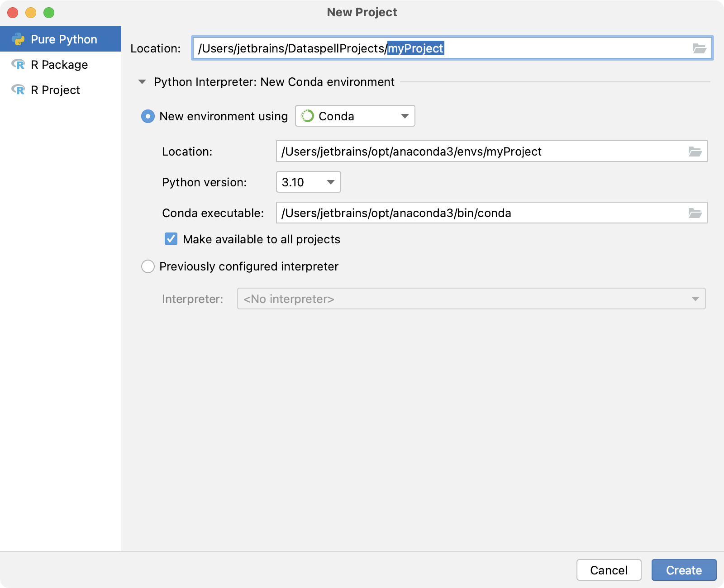Cancel the New Project dialog

click(x=609, y=570)
